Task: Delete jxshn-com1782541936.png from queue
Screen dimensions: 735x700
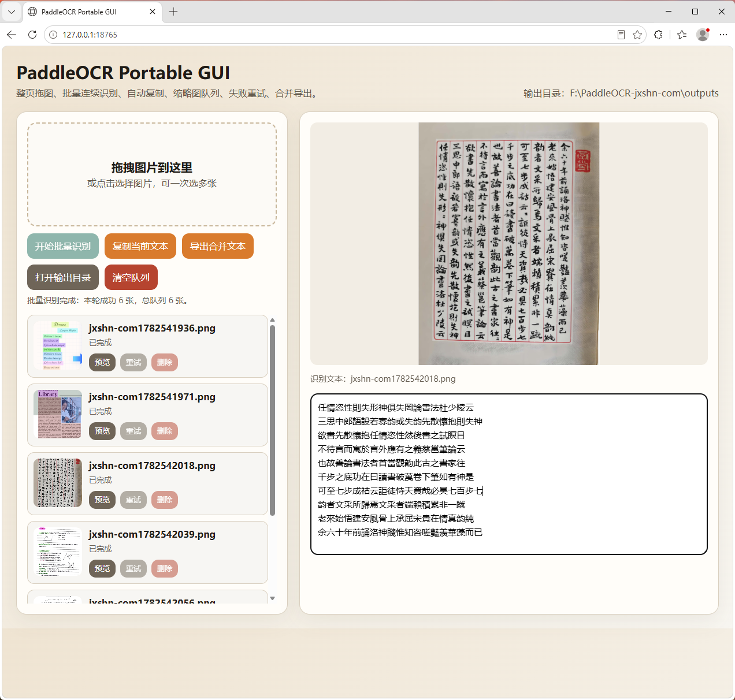Action: pos(165,362)
